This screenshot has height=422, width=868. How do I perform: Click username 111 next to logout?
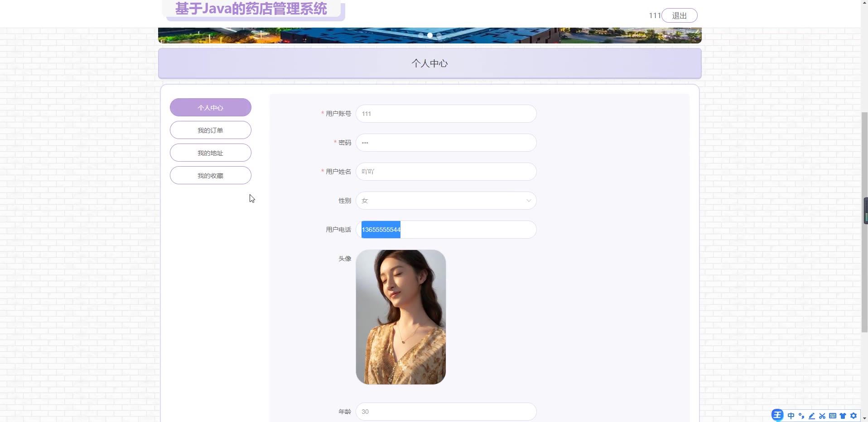[x=655, y=15]
